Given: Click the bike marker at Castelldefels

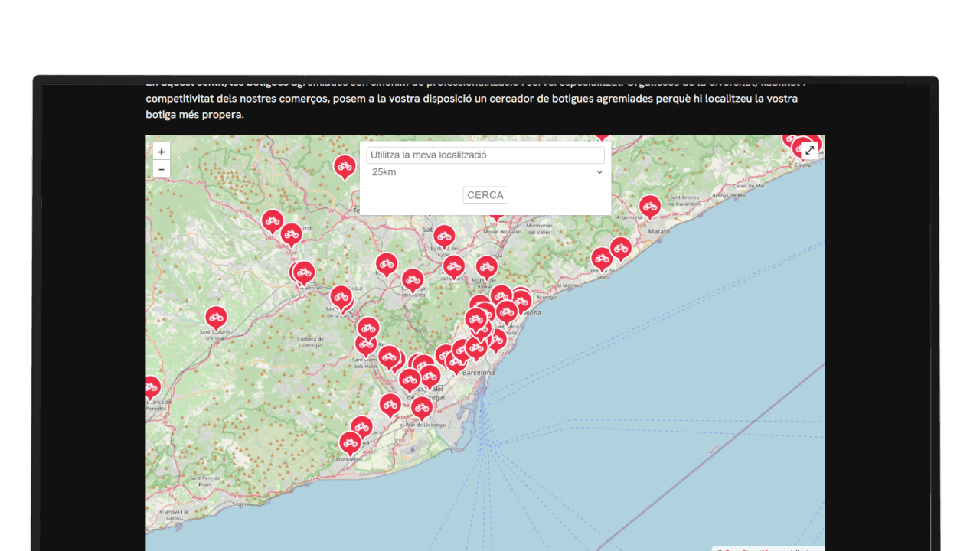Looking at the screenshot, I should (350, 442).
